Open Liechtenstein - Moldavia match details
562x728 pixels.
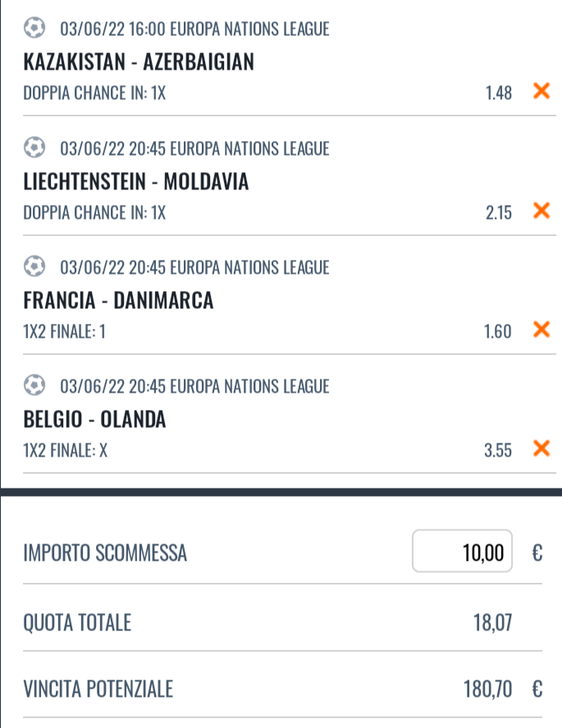coord(135,181)
